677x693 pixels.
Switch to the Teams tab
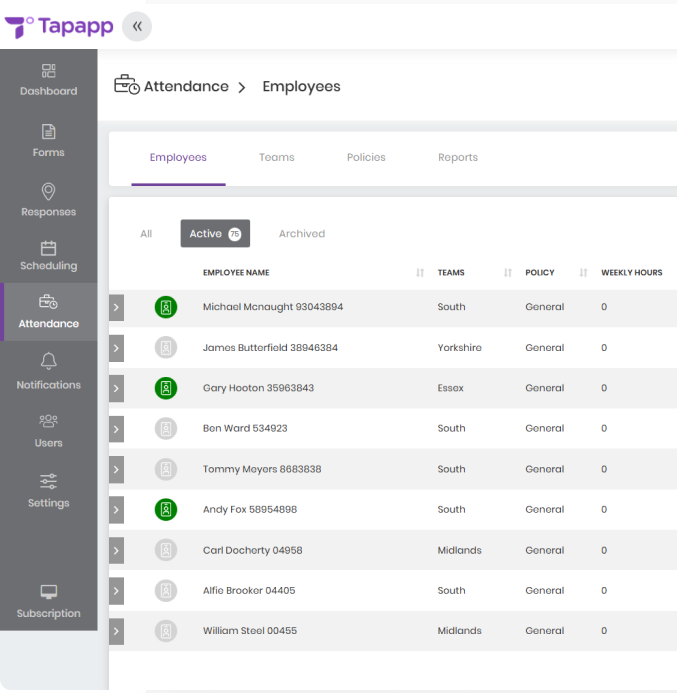point(276,157)
